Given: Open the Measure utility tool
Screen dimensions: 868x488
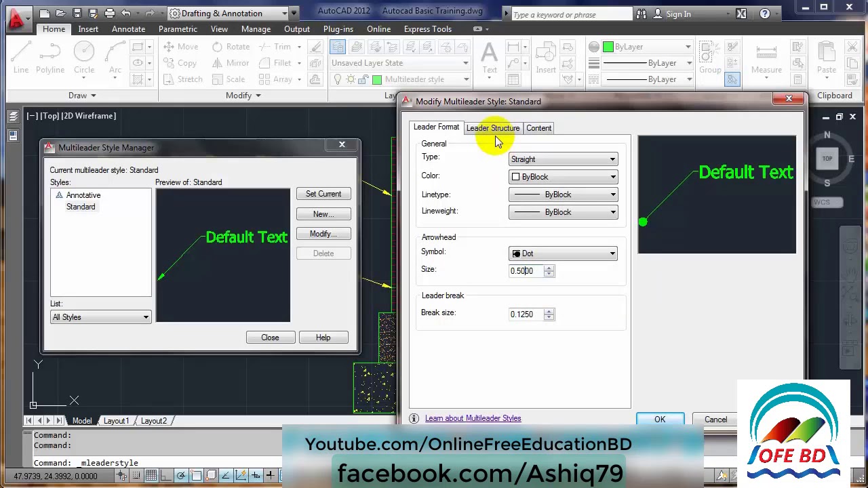Looking at the screenshot, I should click(766, 58).
